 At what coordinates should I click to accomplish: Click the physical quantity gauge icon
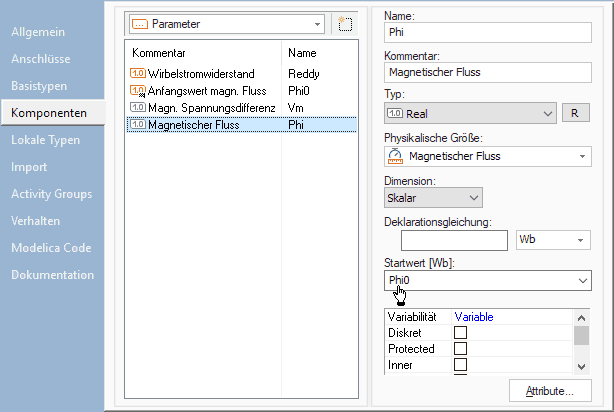(x=395, y=156)
